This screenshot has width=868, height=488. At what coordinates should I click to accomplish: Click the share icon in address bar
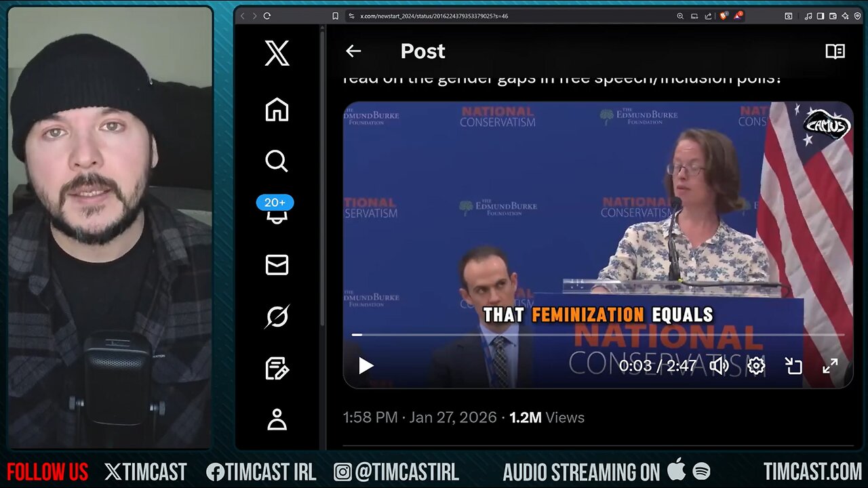pyautogui.click(x=709, y=16)
